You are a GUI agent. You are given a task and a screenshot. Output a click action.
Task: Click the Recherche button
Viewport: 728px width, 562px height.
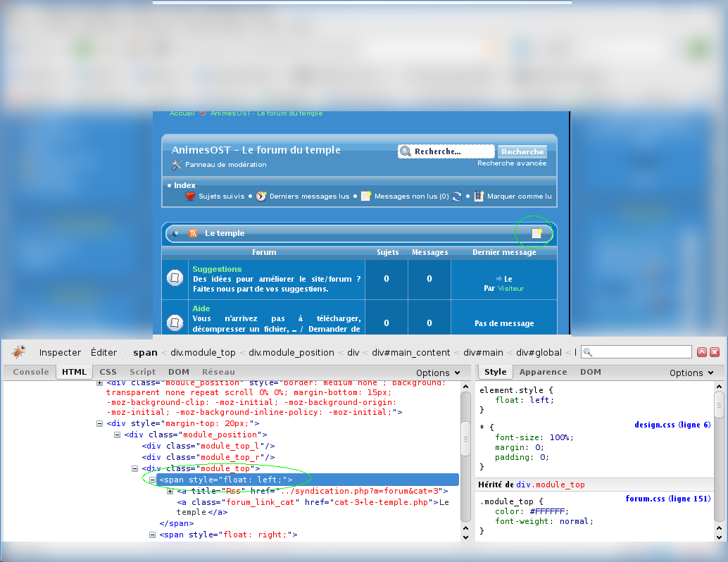click(x=522, y=151)
